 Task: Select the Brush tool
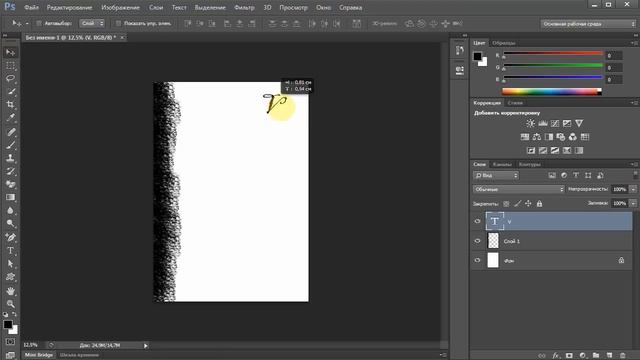(11, 145)
